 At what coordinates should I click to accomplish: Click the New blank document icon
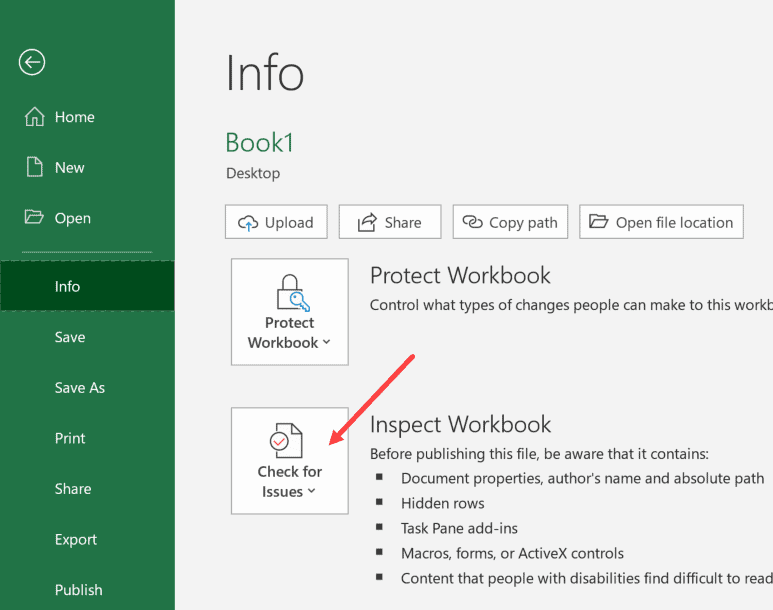point(34,167)
